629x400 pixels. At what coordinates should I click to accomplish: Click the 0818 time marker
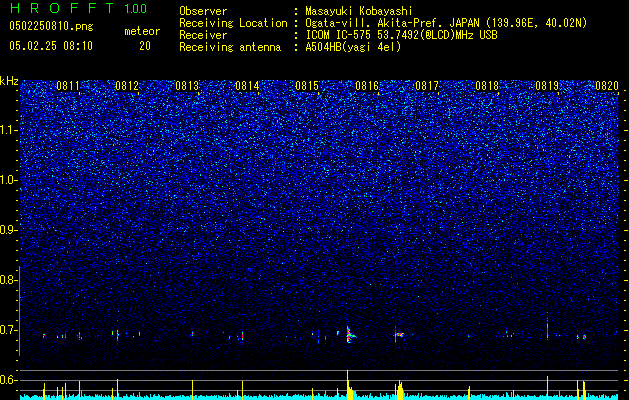487,86
